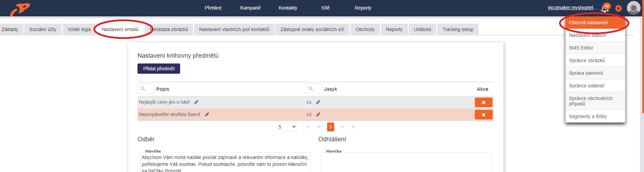
Task: Open SMS Editor from menu
Action: (x=595, y=48)
